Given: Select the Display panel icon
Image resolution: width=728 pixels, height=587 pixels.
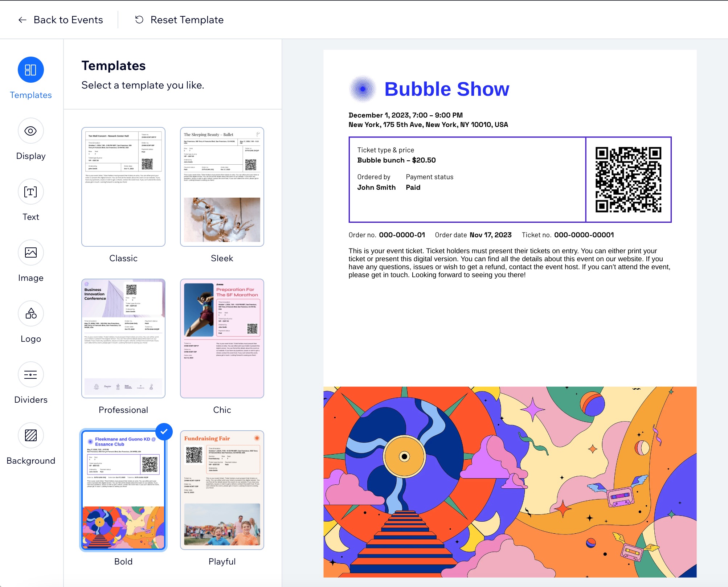Looking at the screenshot, I should [31, 131].
